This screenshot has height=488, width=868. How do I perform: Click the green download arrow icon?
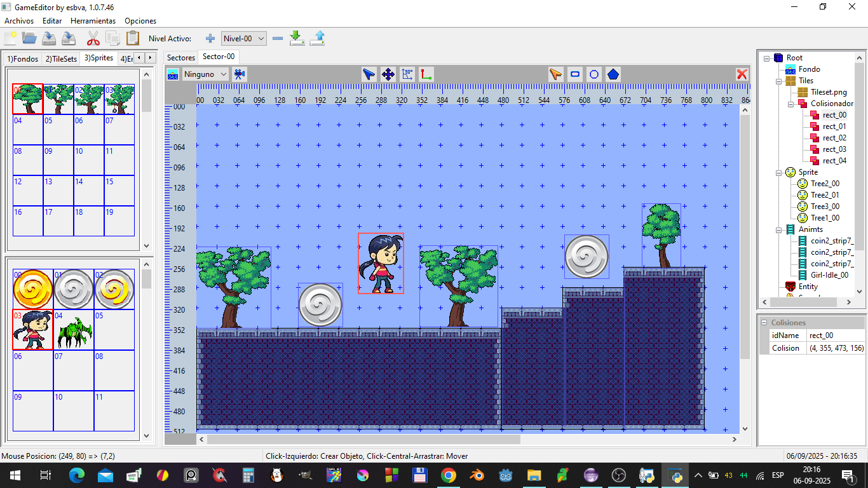[297, 38]
